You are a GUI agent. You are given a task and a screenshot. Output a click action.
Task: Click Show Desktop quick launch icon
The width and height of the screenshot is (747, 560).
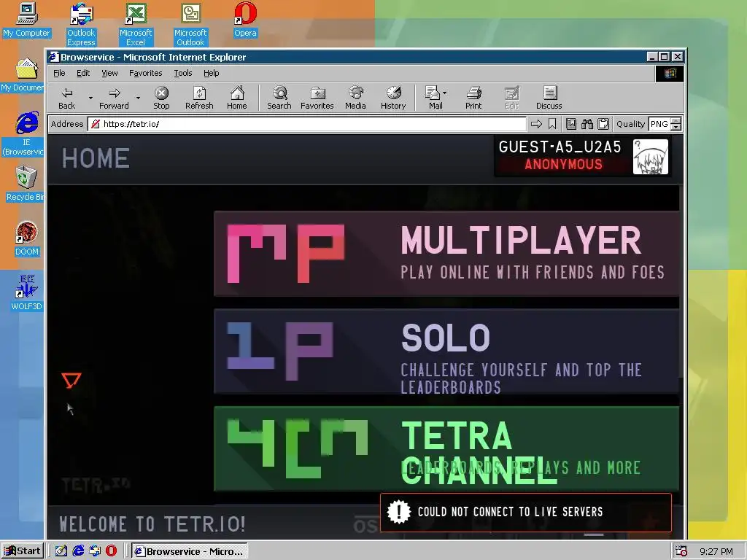[61, 551]
